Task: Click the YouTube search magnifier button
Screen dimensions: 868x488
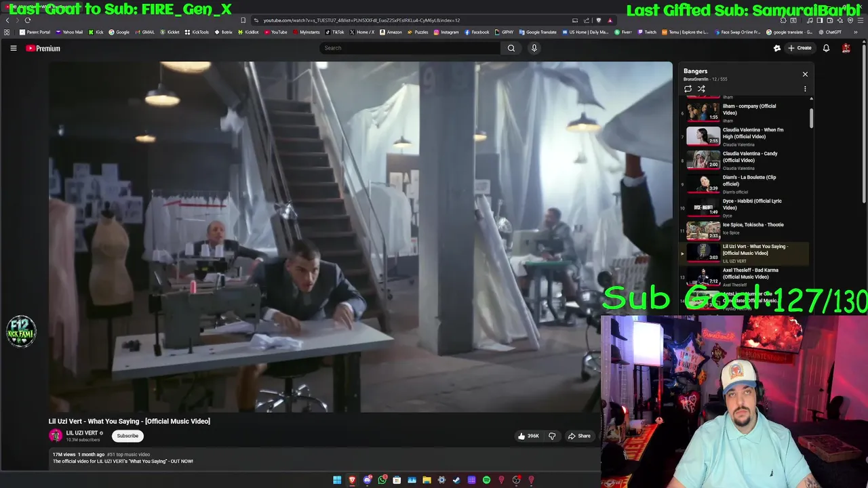Action: 511,48
